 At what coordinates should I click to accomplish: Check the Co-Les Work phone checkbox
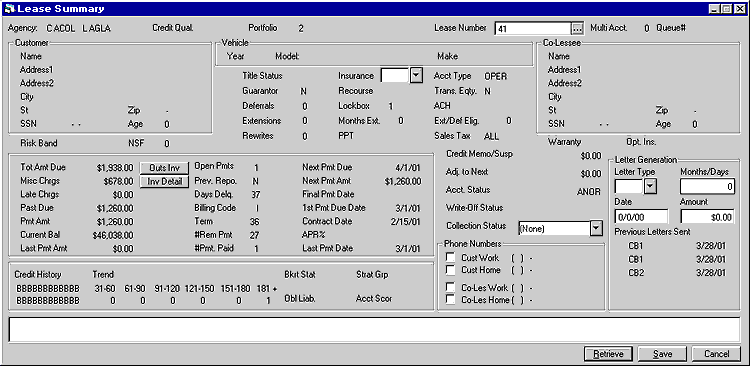coord(450,287)
